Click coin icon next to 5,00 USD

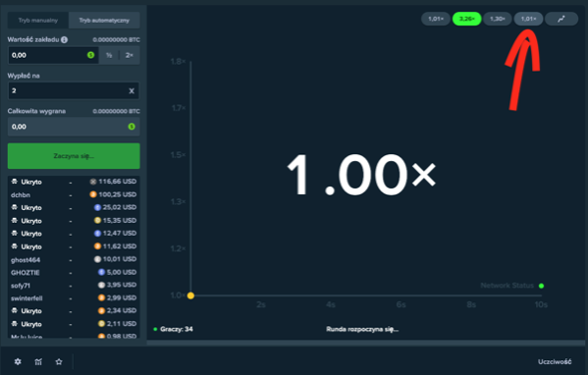point(102,272)
